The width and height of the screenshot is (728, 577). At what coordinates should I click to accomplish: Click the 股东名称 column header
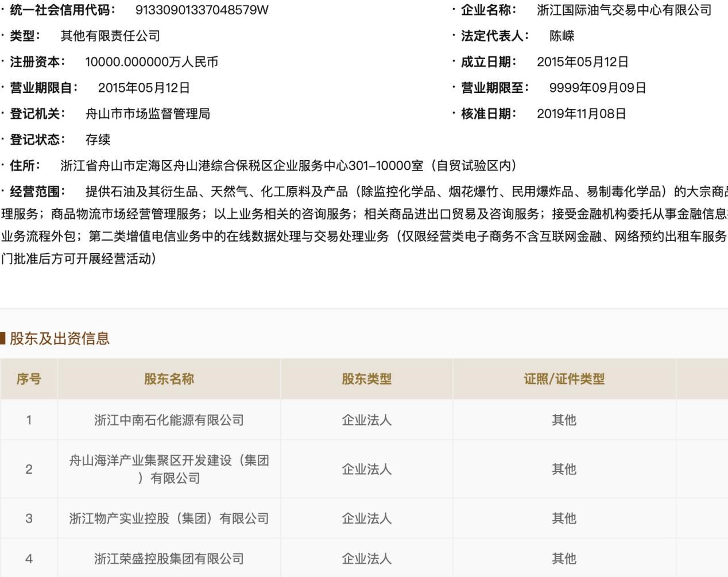pyautogui.click(x=169, y=379)
